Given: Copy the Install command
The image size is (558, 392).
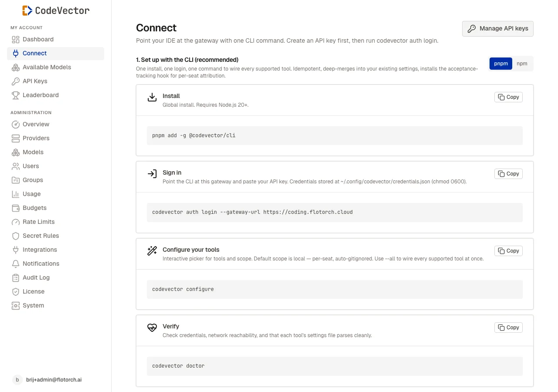Looking at the screenshot, I should [508, 97].
